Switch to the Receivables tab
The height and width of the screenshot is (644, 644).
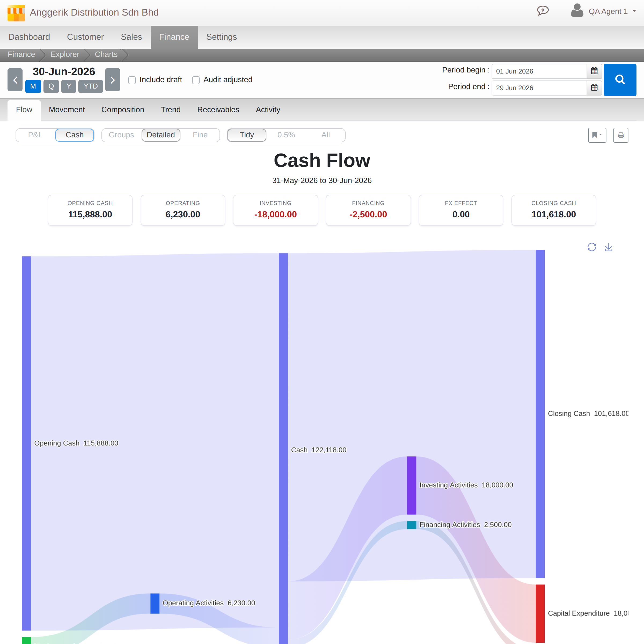coord(218,110)
